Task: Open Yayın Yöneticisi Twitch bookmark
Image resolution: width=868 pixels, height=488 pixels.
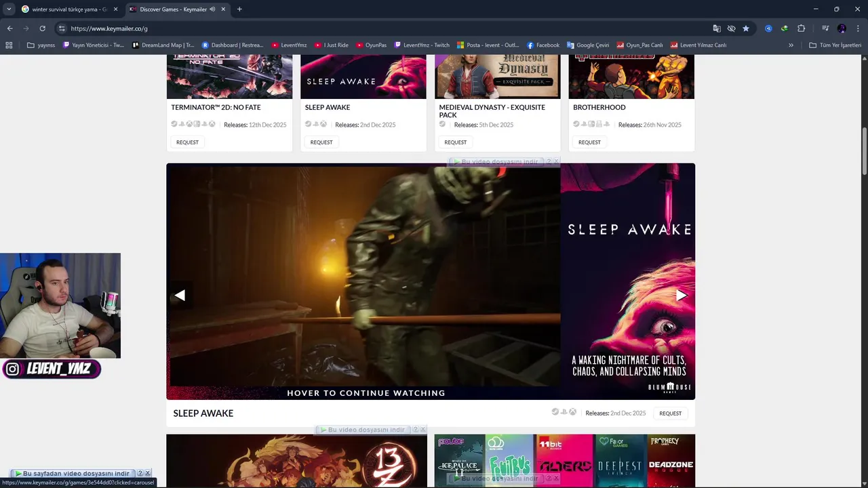Action: (94, 45)
